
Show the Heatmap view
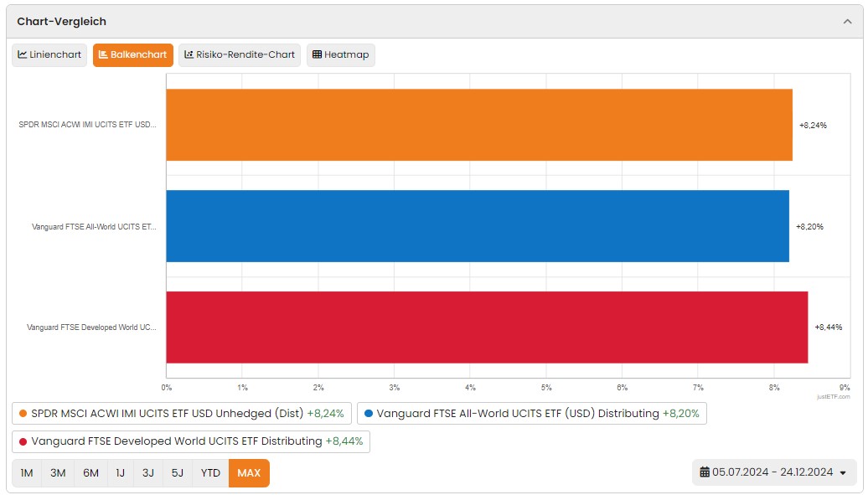(x=340, y=54)
